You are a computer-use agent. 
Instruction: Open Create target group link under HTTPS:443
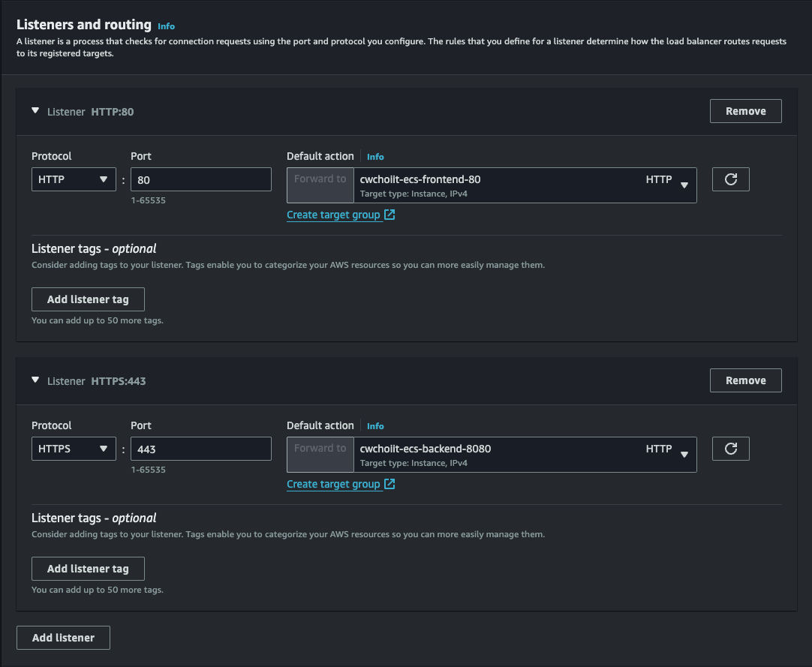(x=333, y=485)
